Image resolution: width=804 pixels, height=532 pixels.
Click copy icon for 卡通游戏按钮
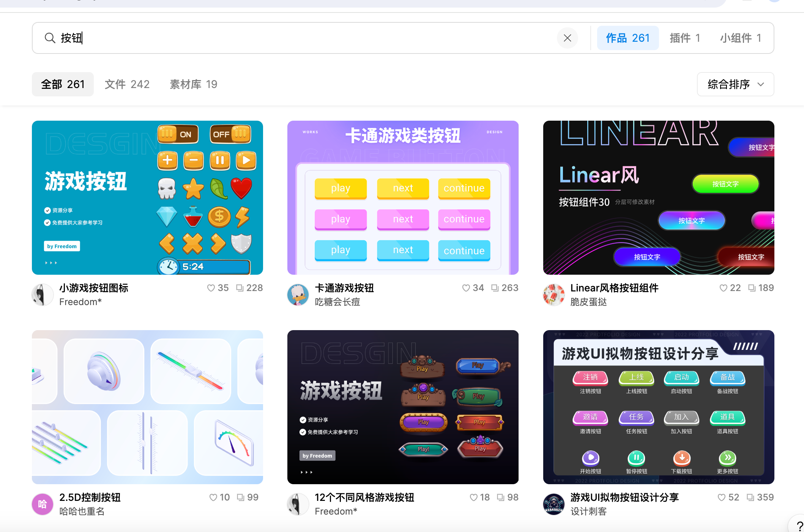495,288
